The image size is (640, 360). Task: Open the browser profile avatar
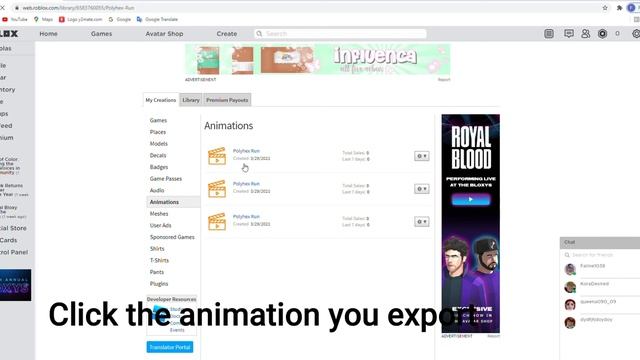click(x=631, y=8)
